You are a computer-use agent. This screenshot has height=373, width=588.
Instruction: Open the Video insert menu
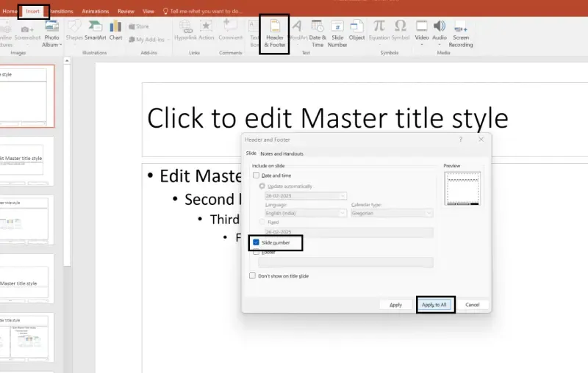(x=421, y=33)
